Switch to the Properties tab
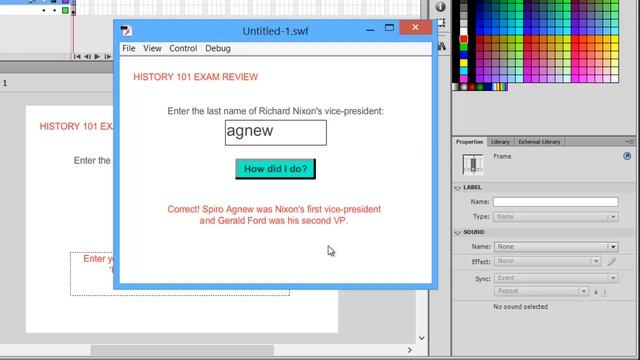This screenshot has height=360, width=640. [469, 142]
